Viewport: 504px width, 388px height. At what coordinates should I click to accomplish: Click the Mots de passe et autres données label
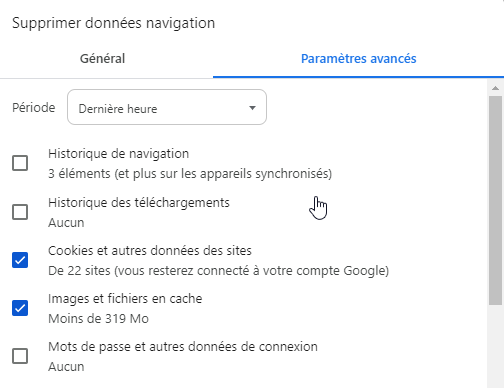coord(183,347)
